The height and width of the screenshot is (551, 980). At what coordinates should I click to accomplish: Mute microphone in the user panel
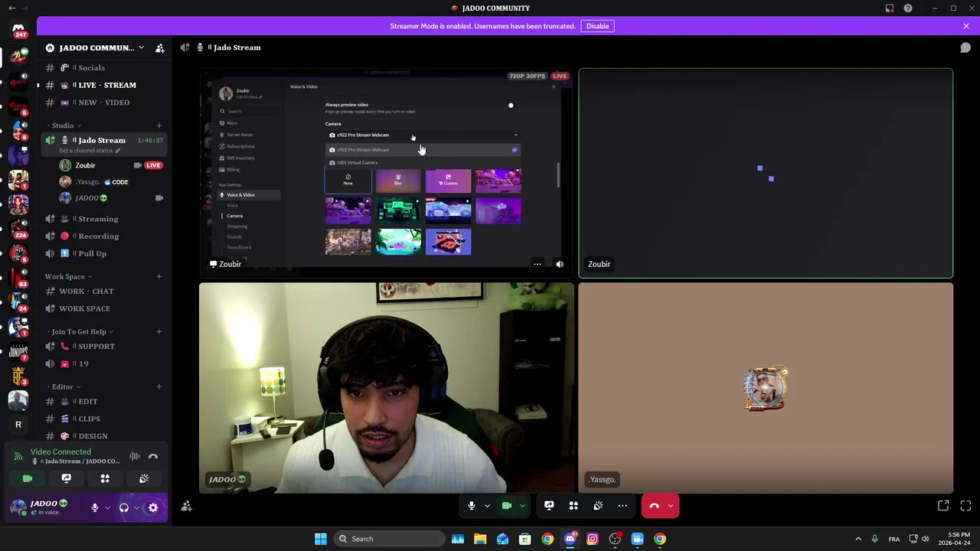click(95, 507)
